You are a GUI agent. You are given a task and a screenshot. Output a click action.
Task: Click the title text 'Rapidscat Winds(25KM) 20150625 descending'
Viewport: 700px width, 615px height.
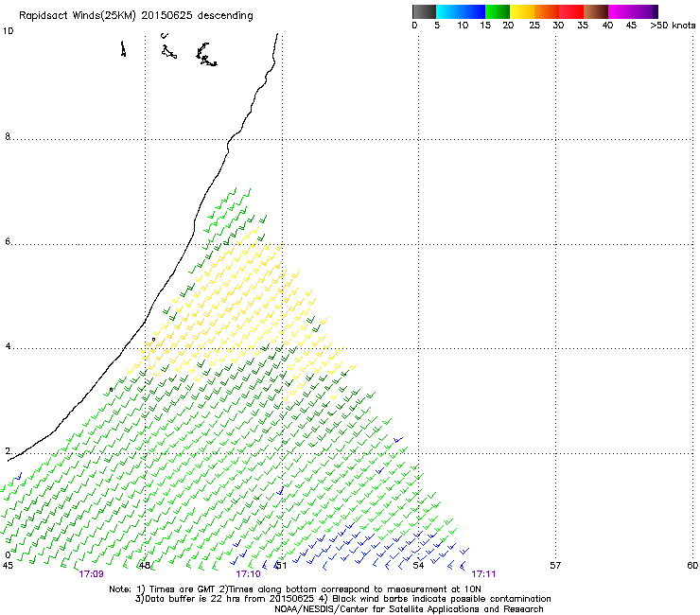coord(135,16)
